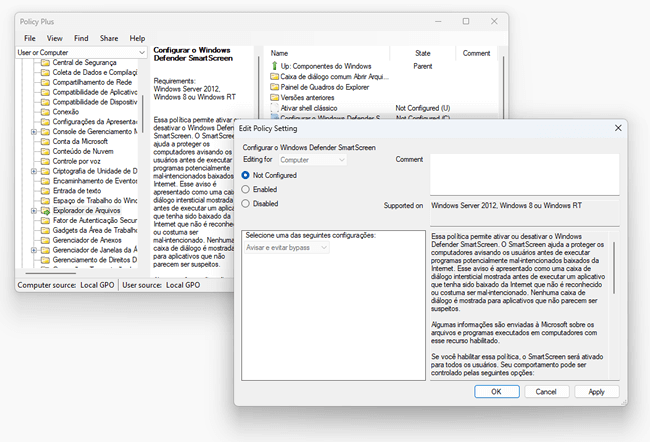Click the policy list vertical scrollbar
The width and height of the screenshot is (650, 442).
point(503,87)
